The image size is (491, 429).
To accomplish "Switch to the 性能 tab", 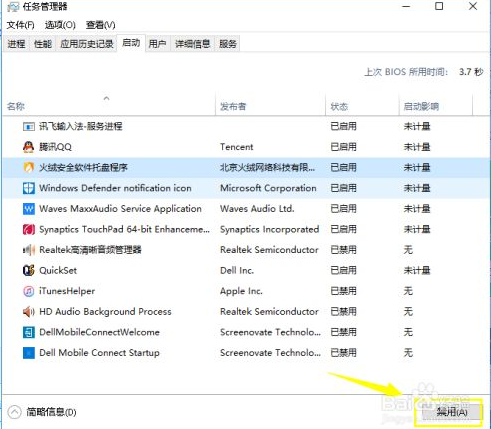I will 43,44.
